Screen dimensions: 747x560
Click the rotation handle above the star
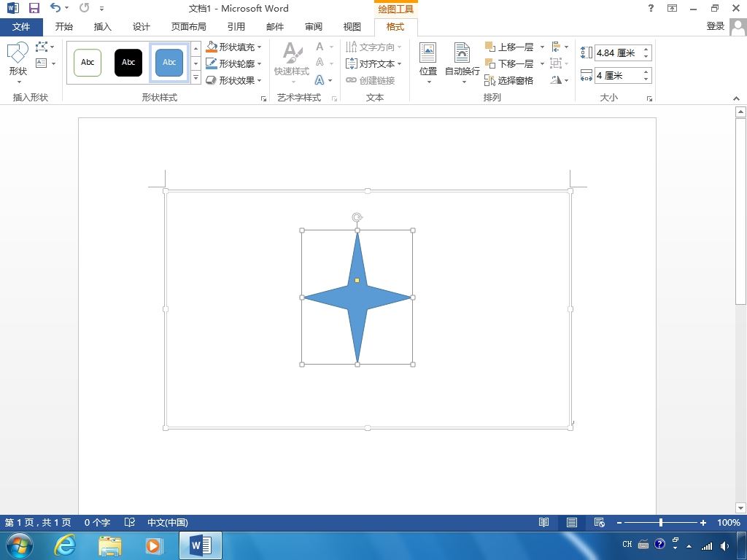coord(357,217)
